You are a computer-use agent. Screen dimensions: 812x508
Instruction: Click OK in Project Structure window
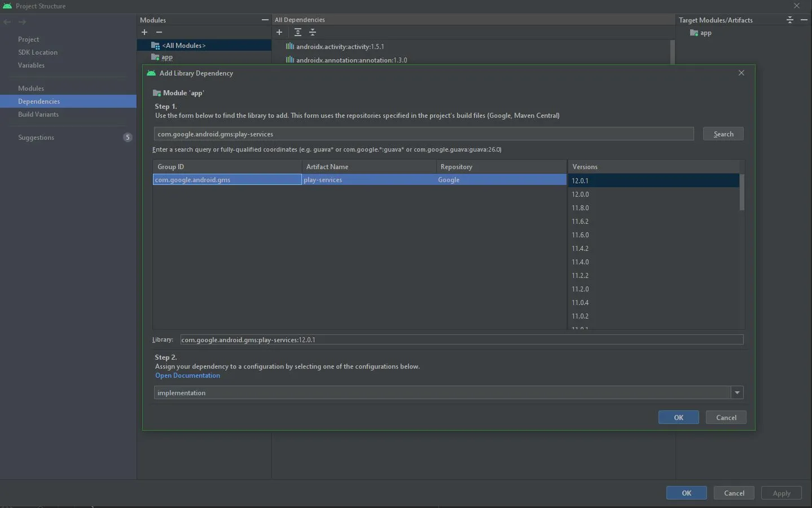pyautogui.click(x=687, y=493)
